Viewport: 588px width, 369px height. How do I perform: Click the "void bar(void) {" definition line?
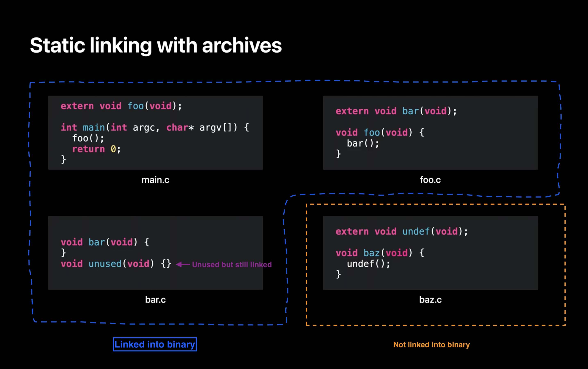pos(105,242)
